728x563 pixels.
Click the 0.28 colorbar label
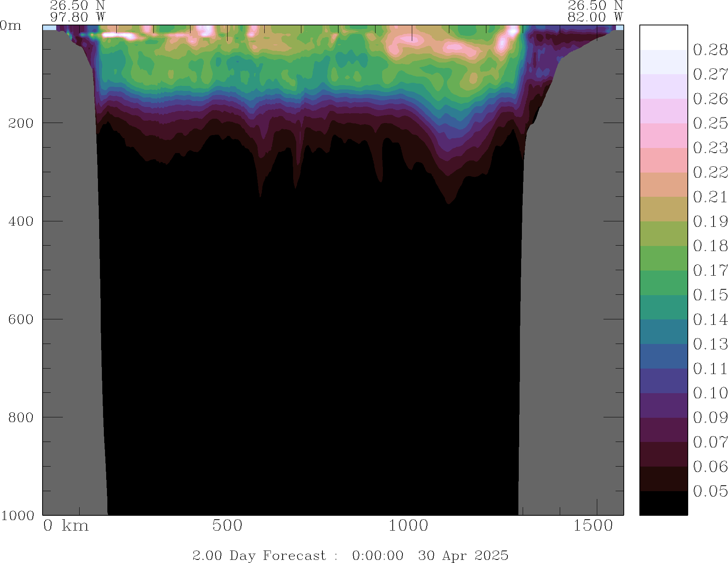click(x=710, y=50)
